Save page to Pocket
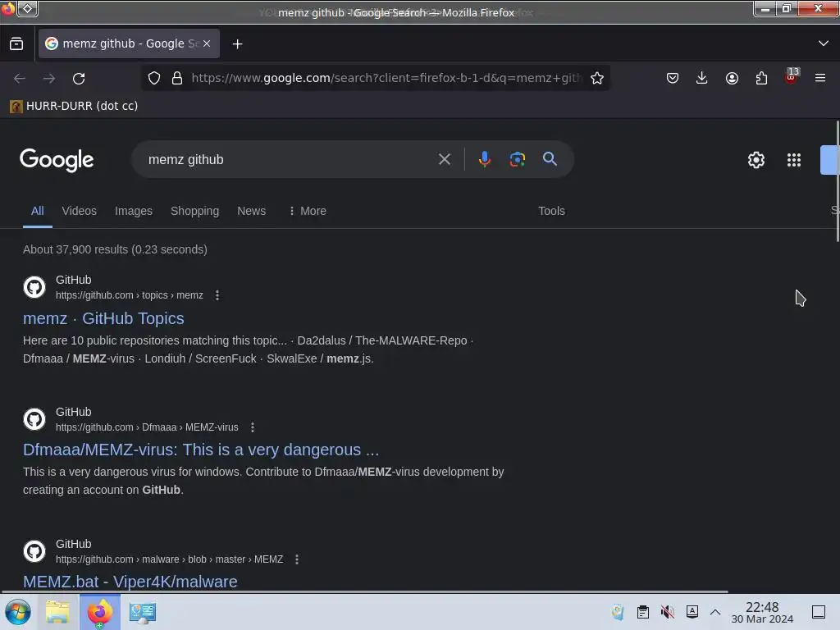Screen dimensions: 840x630 (673, 78)
